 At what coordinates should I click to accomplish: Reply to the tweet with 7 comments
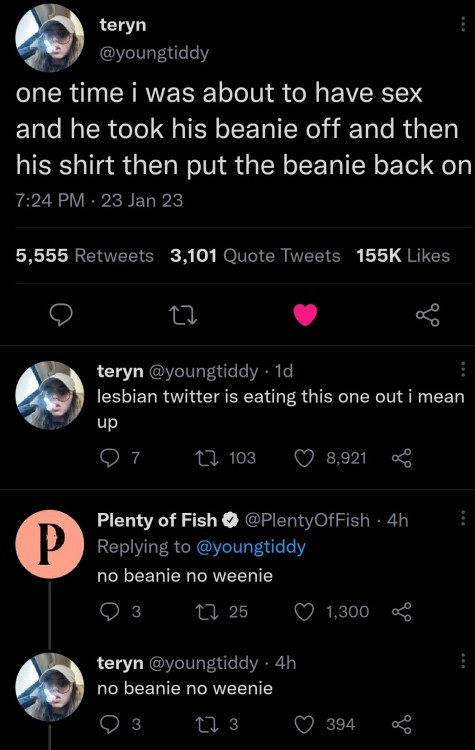pyautogui.click(x=110, y=458)
